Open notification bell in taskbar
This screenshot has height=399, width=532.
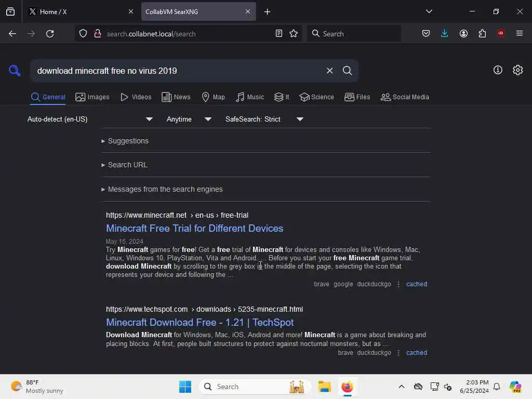tap(496, 387)
